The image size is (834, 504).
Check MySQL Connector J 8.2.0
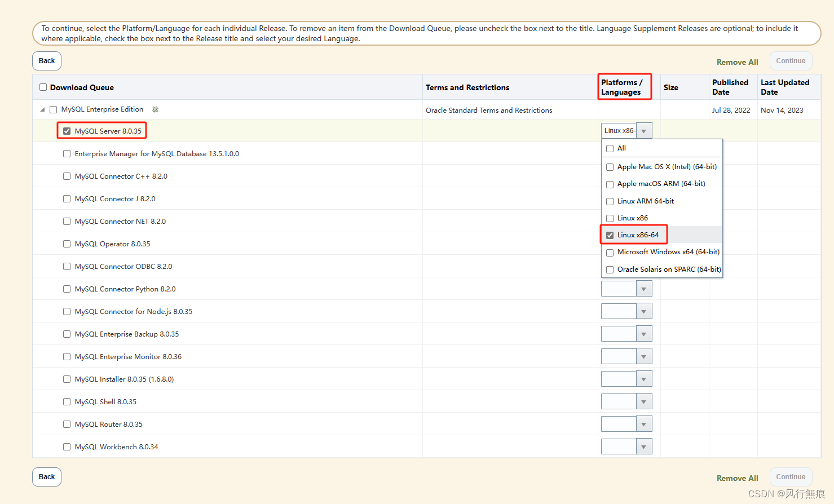67,198
